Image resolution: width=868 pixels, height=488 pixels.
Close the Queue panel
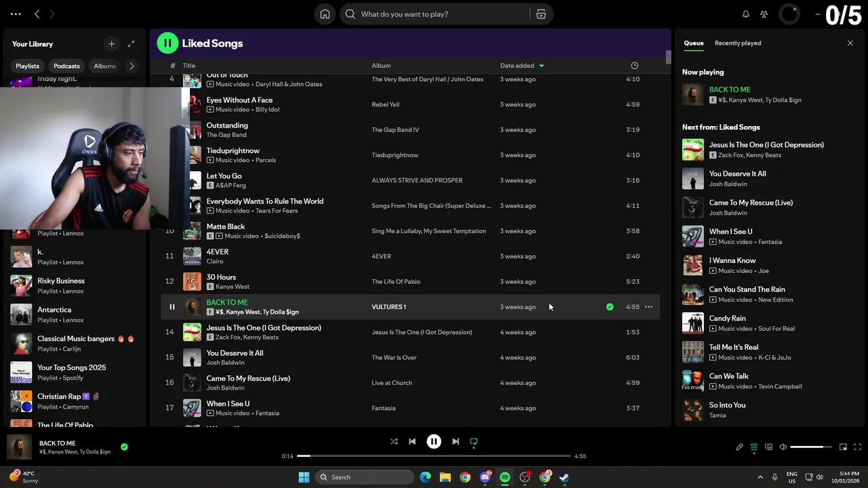pyautogui.click(x=850, y=43)
